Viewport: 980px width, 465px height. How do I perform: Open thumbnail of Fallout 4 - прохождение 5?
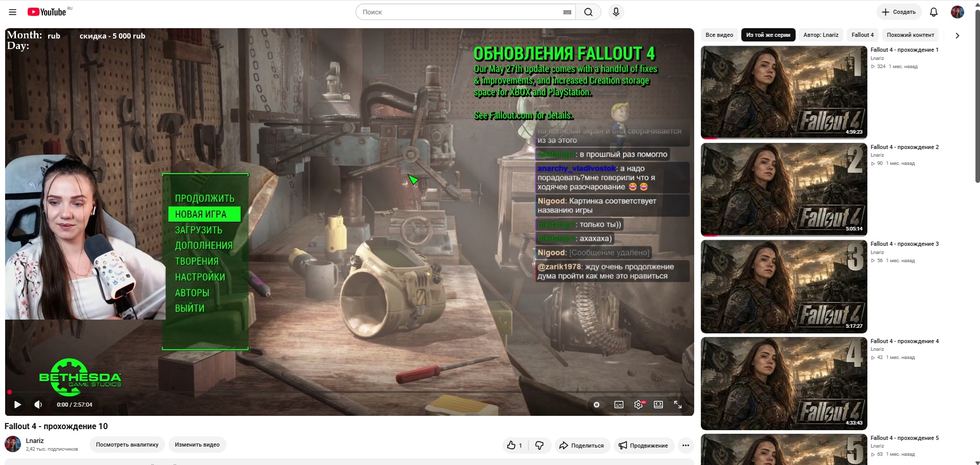784,450
